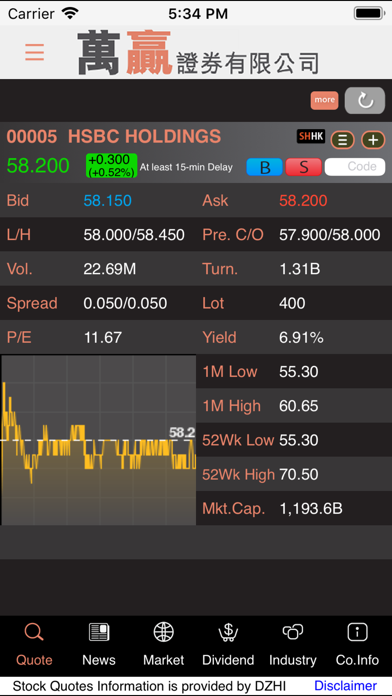
Task: Tap the Turn. value 1.31B
Action: click(300, 269)
